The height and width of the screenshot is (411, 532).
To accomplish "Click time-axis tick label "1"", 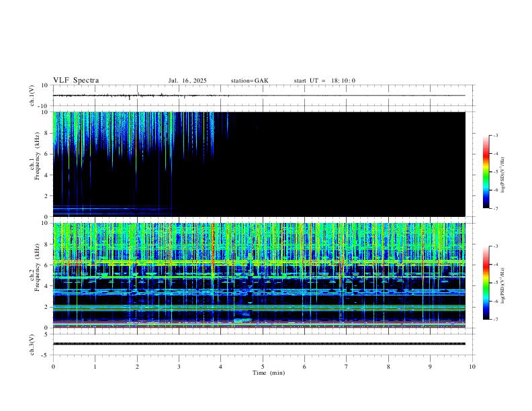I will tap(95, 367).
